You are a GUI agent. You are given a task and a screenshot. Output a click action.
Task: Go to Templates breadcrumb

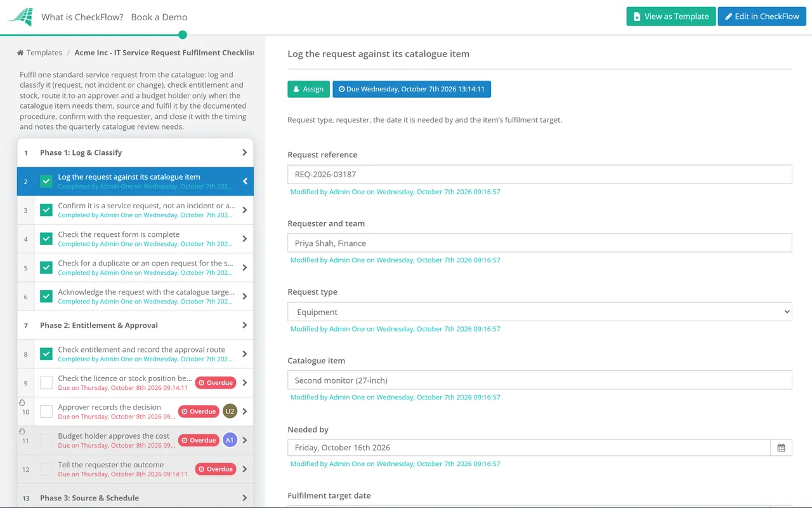(44, 53)
